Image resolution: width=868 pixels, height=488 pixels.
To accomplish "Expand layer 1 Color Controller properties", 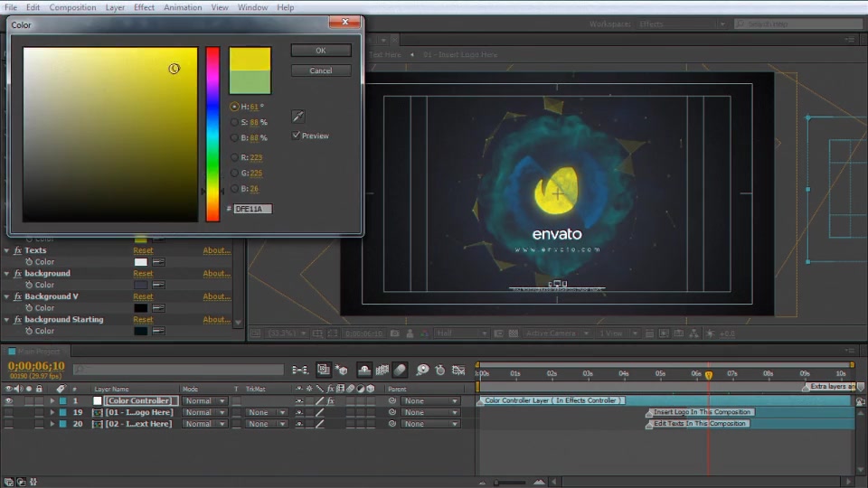I will (x=52, y=401).
